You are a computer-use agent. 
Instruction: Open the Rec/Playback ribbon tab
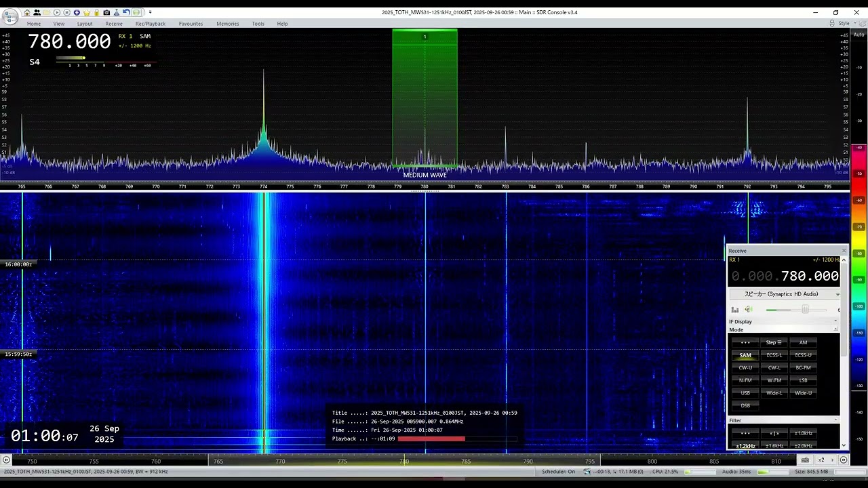pos(150,24)
